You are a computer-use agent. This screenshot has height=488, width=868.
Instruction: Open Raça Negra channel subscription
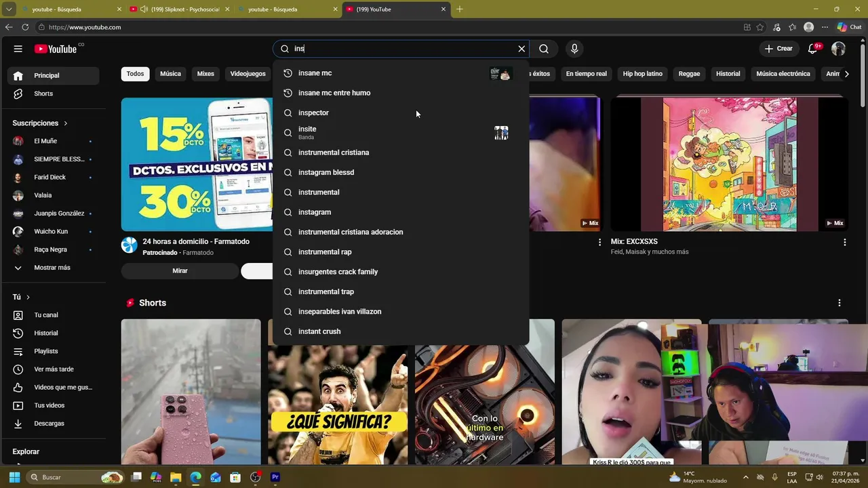click(54, 249)
